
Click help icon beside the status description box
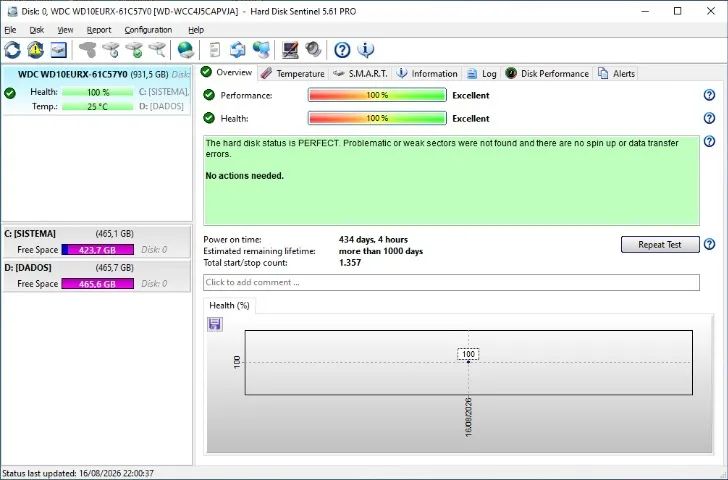(709, 141)
